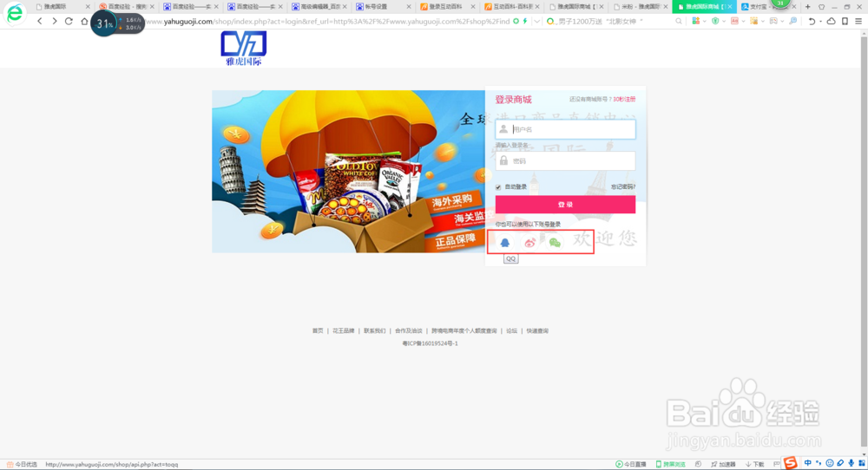Open 下载 downloads in the status bar

[x=754, y=464]
